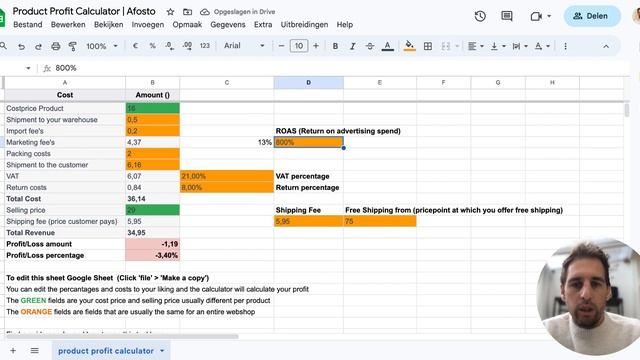Select column B header

152,82
